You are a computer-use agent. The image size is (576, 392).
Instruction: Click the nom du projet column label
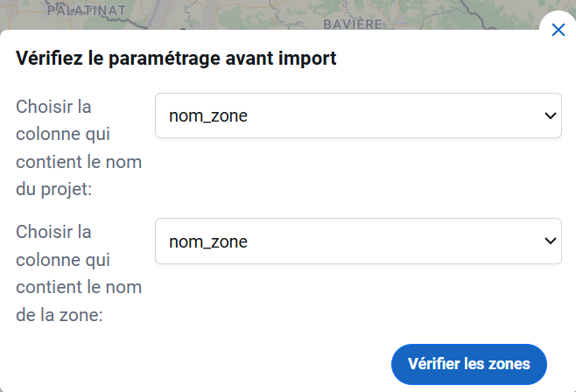pos(79,148)
